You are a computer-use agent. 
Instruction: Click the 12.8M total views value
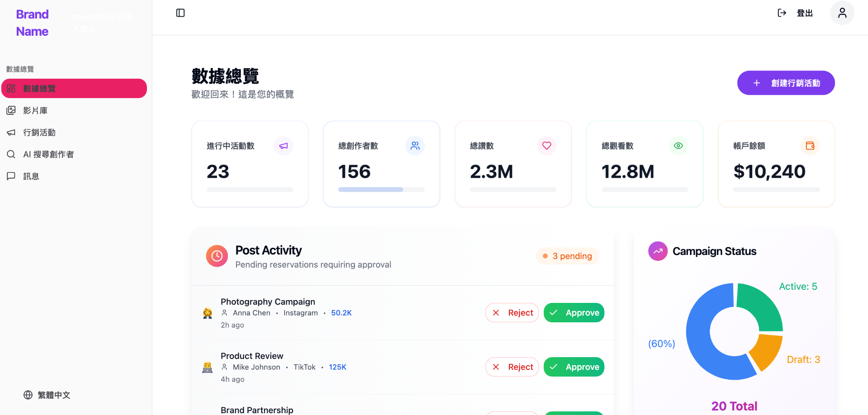[627, 171]
